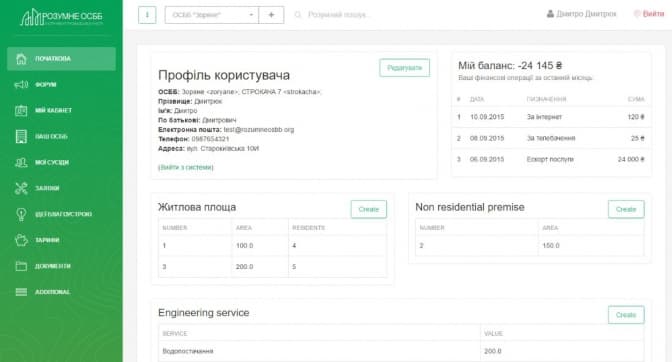This screenshot has width=672, height=362.
Task: Click the value 200.0 in Engineering service
Action: (x=492, y=351)
